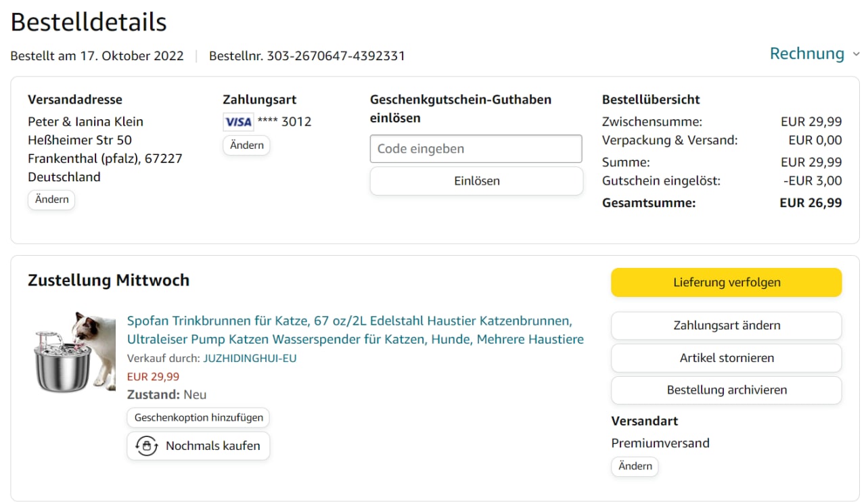Screen dimensions: 866x504
Task: Click the cat fountain product thumbnail
Action: click(74, 352)
